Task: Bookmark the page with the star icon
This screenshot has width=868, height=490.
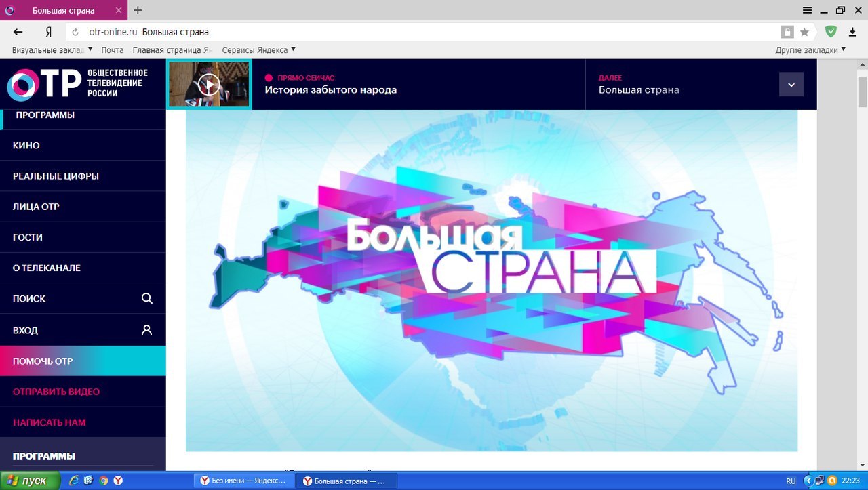Action: (x=804, y=32)
